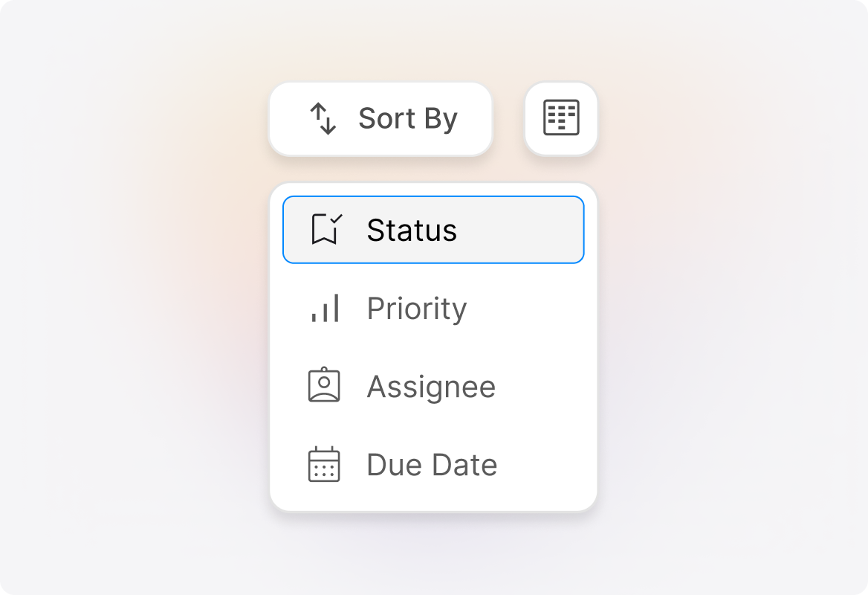Open the table view icon button

tap(560, 118)
